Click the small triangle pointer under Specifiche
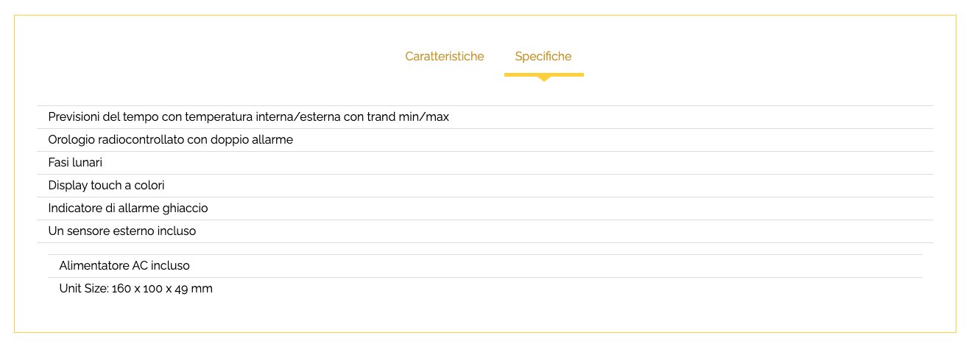 click(x=543, y=79)
